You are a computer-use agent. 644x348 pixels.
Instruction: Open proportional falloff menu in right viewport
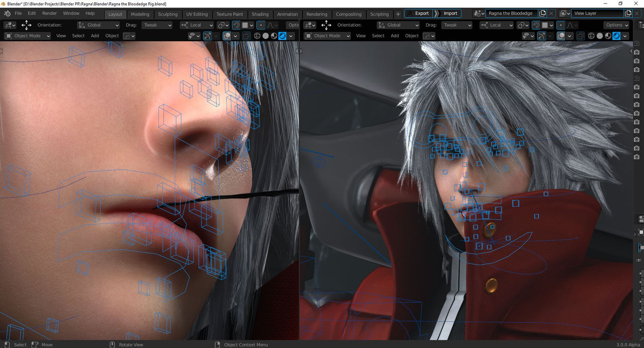pos(572,25)
